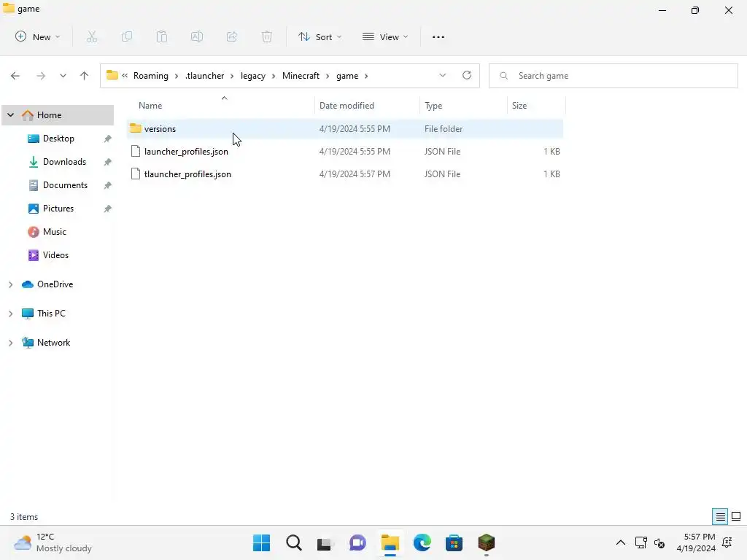Screen dimensions: 747x560
Task: Open Videos in the sidebar
Action: pos(55,255)
